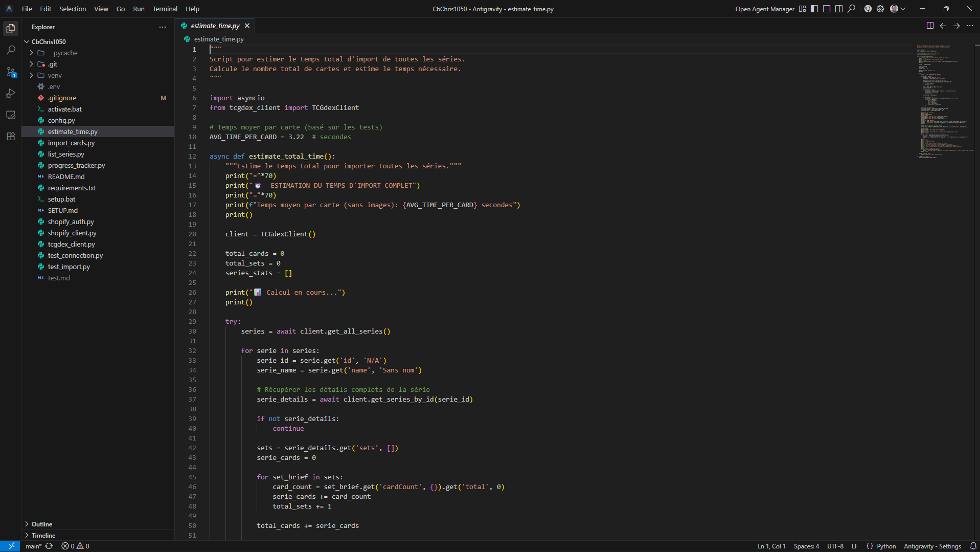The height and width of the screenshot is (552, 980).
Task: Toggle the bottom panel visibility
Action: pos(827,9)
